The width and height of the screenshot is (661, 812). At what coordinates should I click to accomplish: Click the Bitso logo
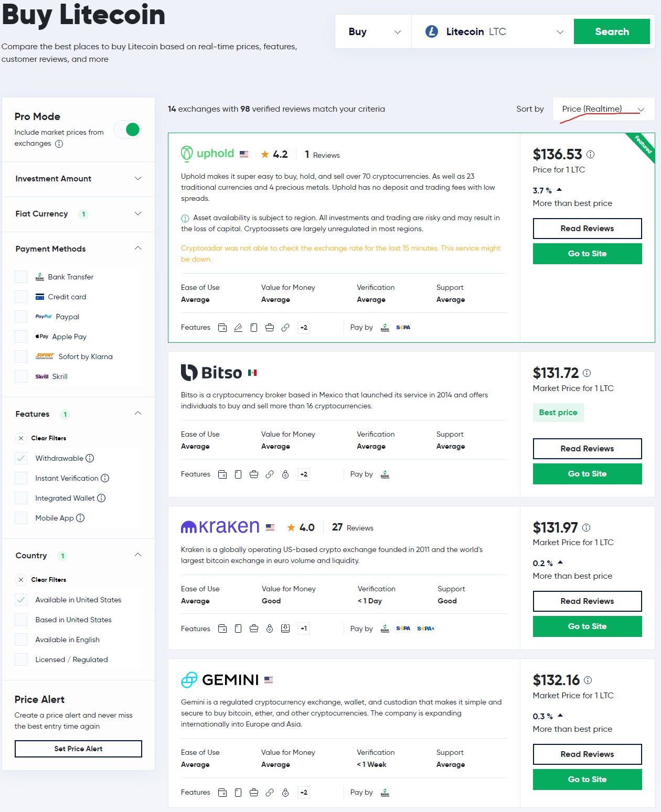coord(211,373)
